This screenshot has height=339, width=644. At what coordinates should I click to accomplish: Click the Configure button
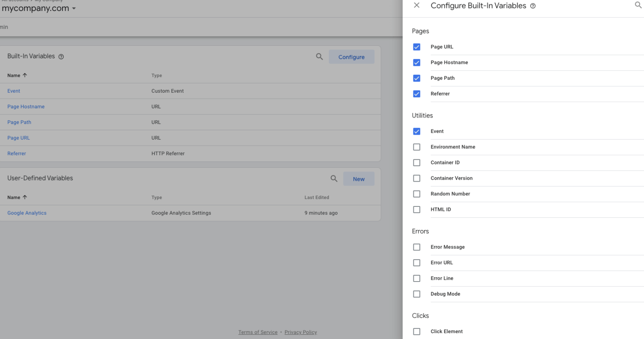[351, 57]
